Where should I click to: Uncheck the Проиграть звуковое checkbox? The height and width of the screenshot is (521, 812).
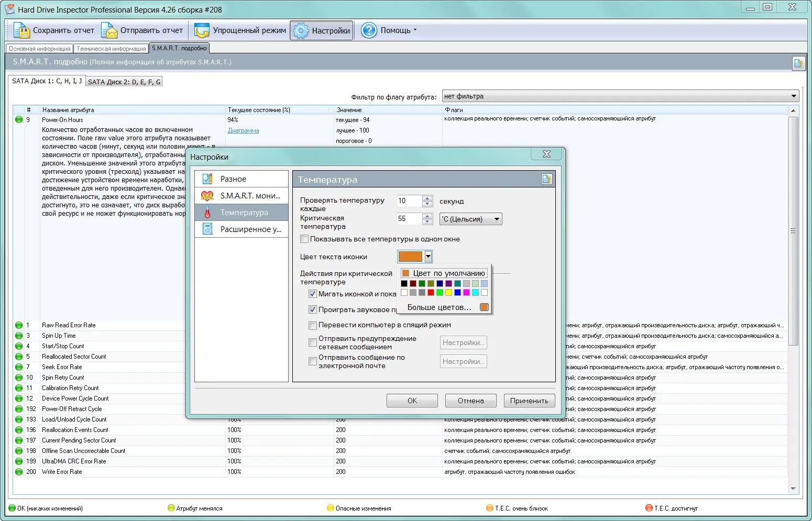(x=313, y=309)
